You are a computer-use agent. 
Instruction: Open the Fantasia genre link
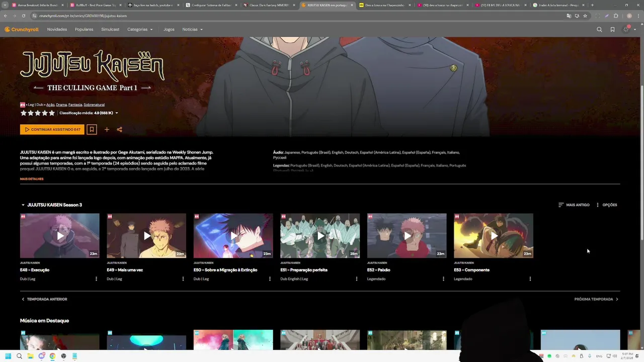pos(75,105)
